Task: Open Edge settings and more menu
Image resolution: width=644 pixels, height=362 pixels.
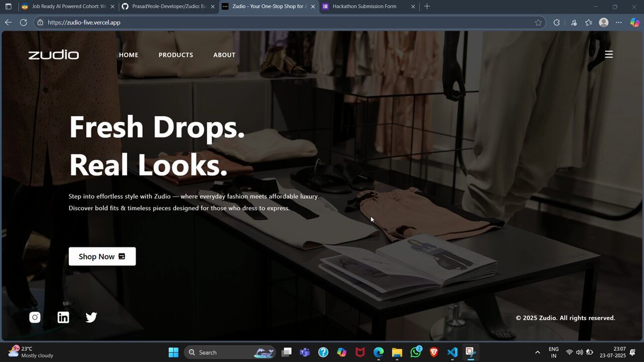Action: [x=619, y=23]
